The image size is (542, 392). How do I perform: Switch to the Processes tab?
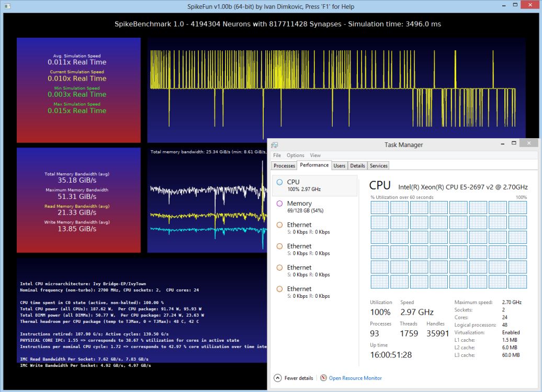point(284,165)
